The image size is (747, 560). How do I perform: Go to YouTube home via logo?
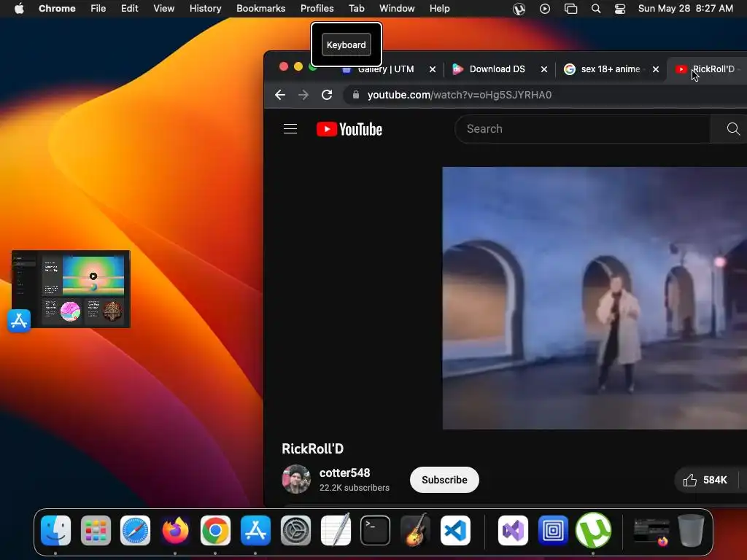(349, 129)
